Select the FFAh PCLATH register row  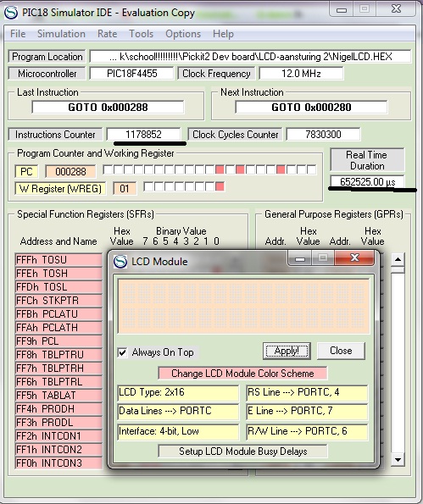pyautogui.click(x=58, y=328)
